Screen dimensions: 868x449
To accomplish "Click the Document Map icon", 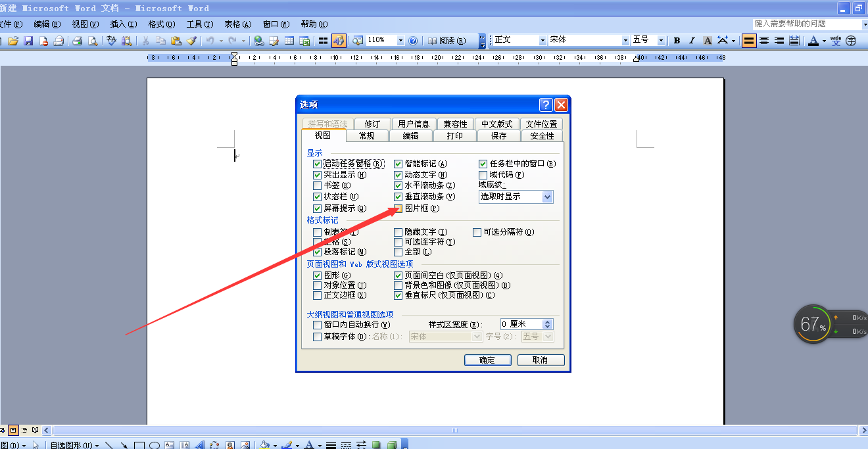I will point(358,41).
